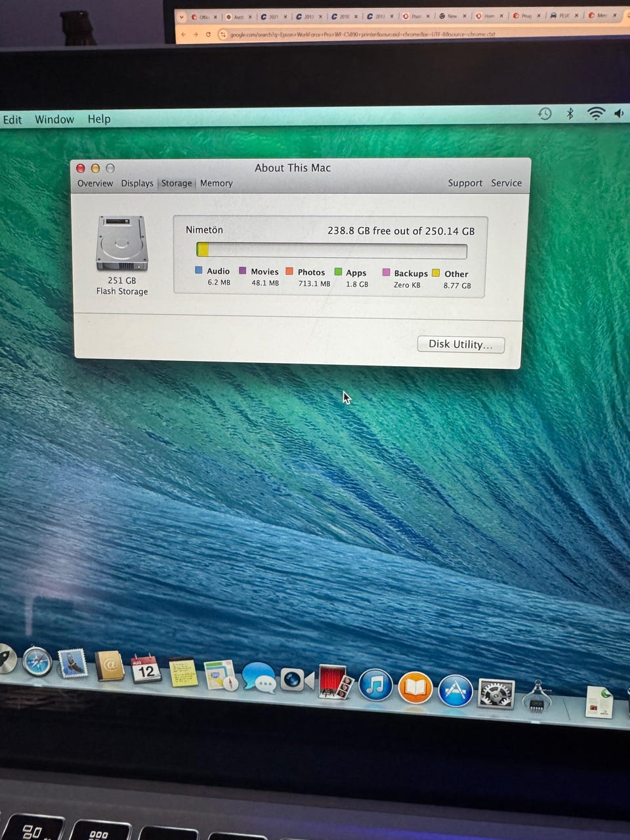Image resolution: width=630 pixels, height=840 pixels.
Task: Open the Window menu
Action: tap(54, 119)
